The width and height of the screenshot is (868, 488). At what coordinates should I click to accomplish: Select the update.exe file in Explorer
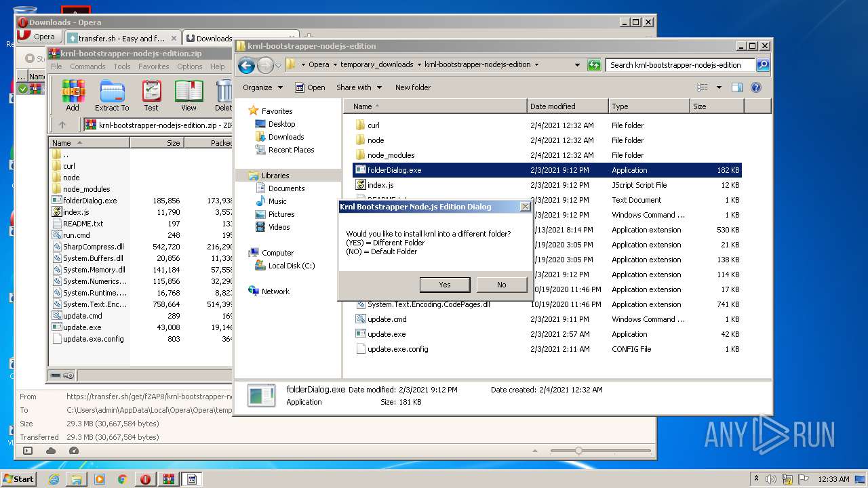coord(387,334)
